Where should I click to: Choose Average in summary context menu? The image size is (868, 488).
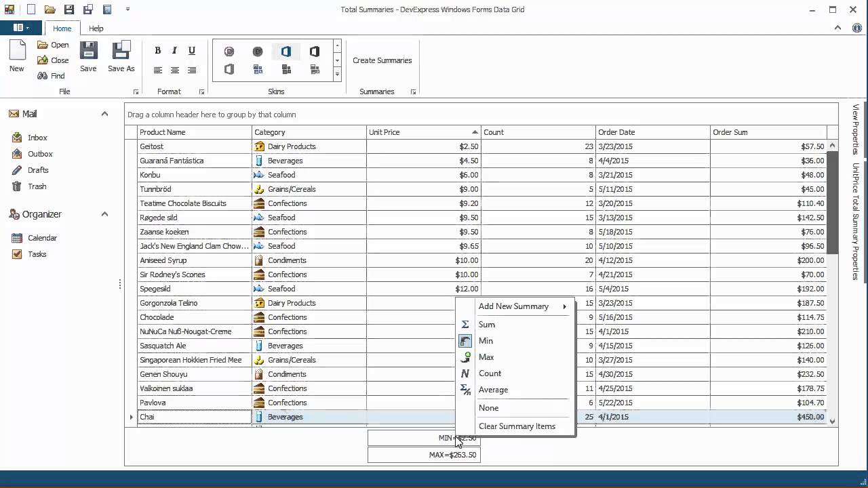(x=515, y=390)
